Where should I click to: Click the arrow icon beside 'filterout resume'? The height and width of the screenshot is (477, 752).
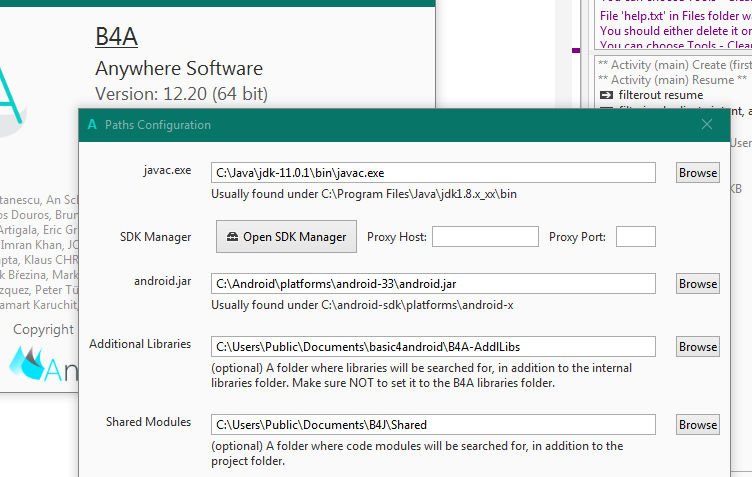tap(607, 95)
